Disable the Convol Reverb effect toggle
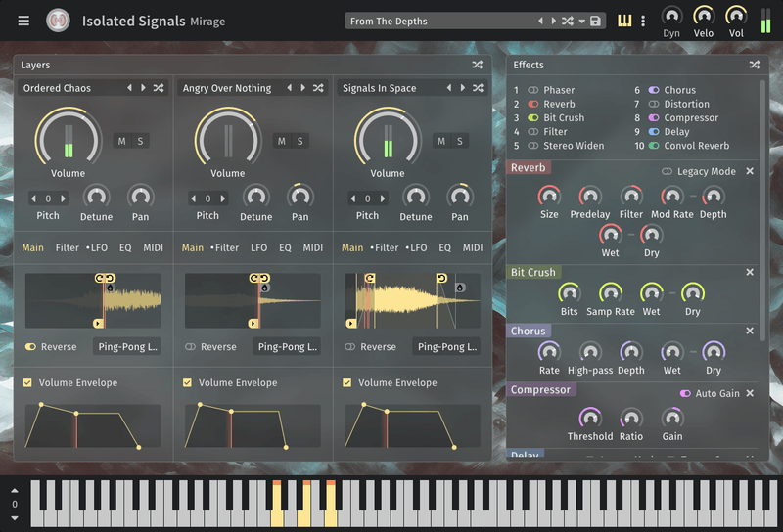Viewport: 783px width, 532px height. pos(654,146)
